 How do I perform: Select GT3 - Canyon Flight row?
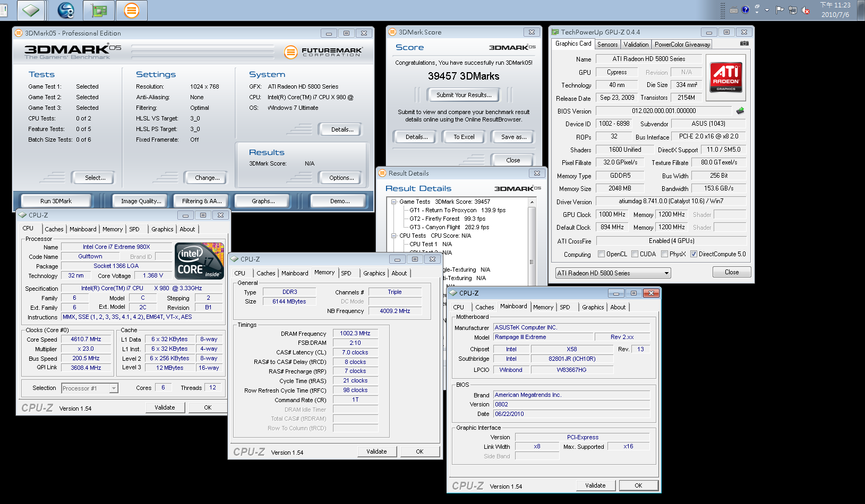[449, 227]
